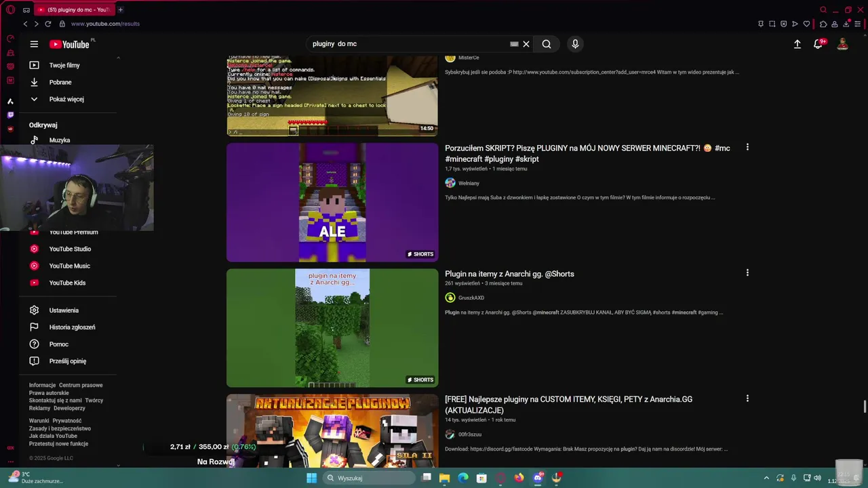Click Przetestuj nowe funkcje link
868x488 pixels.
(x=58, y=444)
